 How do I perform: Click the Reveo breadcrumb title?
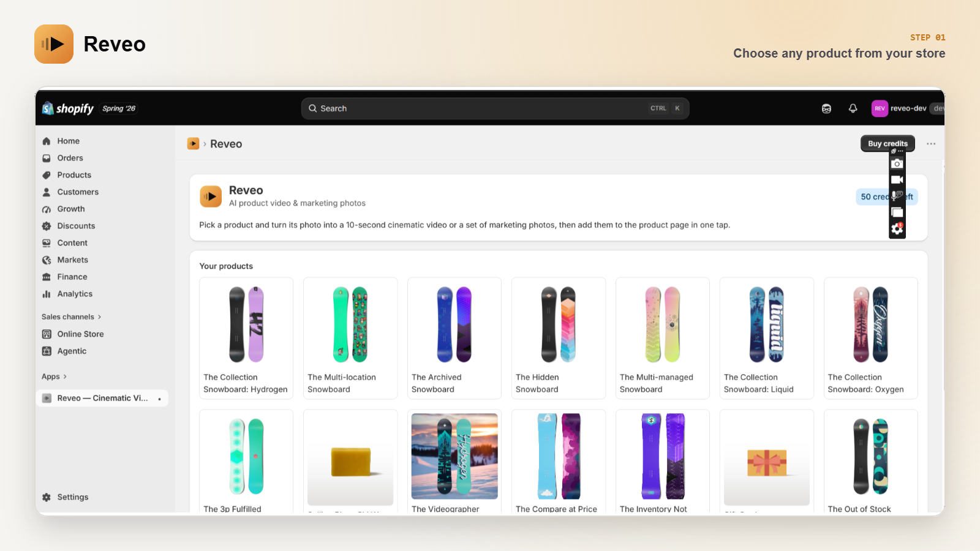tap(226, 144)
